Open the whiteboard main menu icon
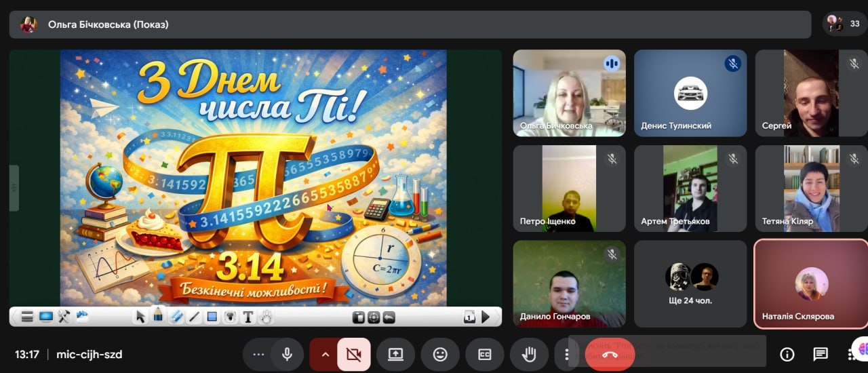The height and width of the screenshot is (373, 868). point(27,317)
